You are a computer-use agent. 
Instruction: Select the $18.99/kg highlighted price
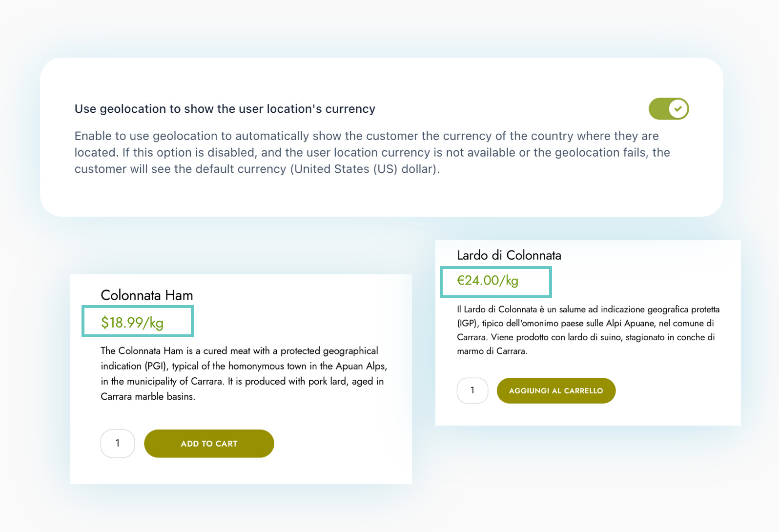click(x=137, y=321)
